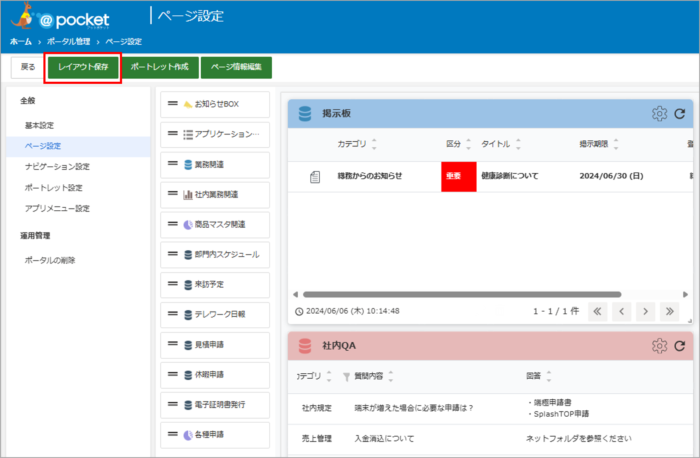The height and width of the screenshot is (458, 700).
Task: Click the お知らせBOX yellow icon
Action: point(188,104)
